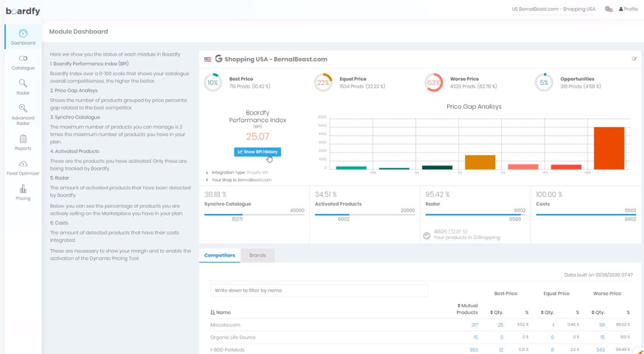Click the Activated Products progress bar

pos(364,215)
